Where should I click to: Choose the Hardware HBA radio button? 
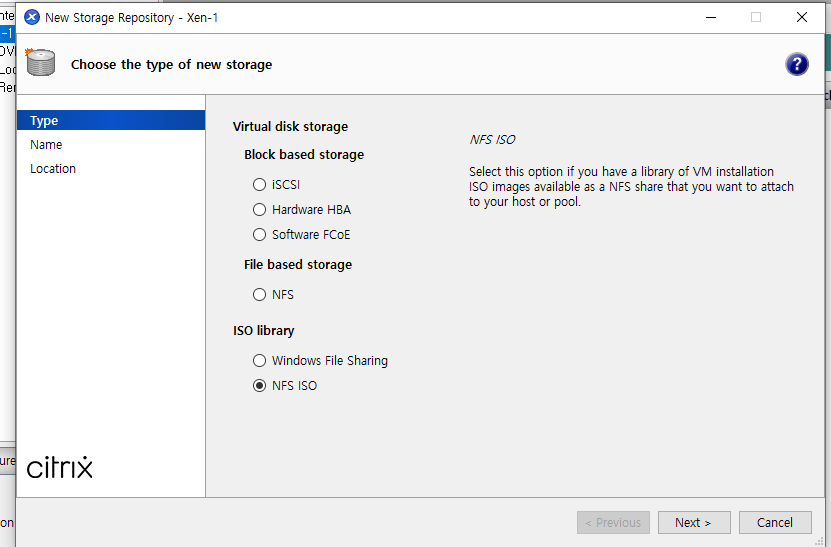click(260, 210)
